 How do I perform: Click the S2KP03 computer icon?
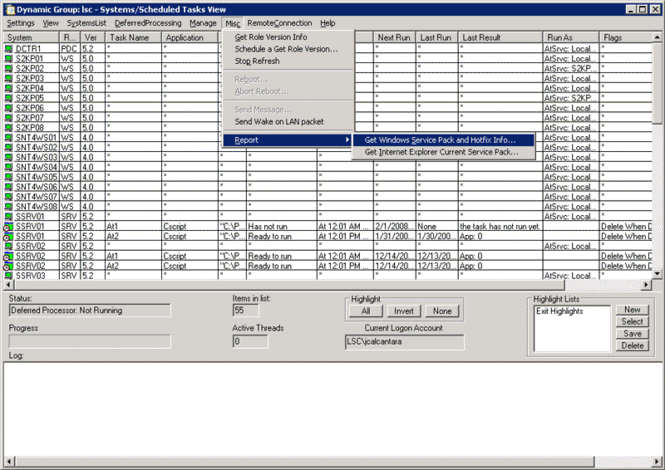pos(8,78)
